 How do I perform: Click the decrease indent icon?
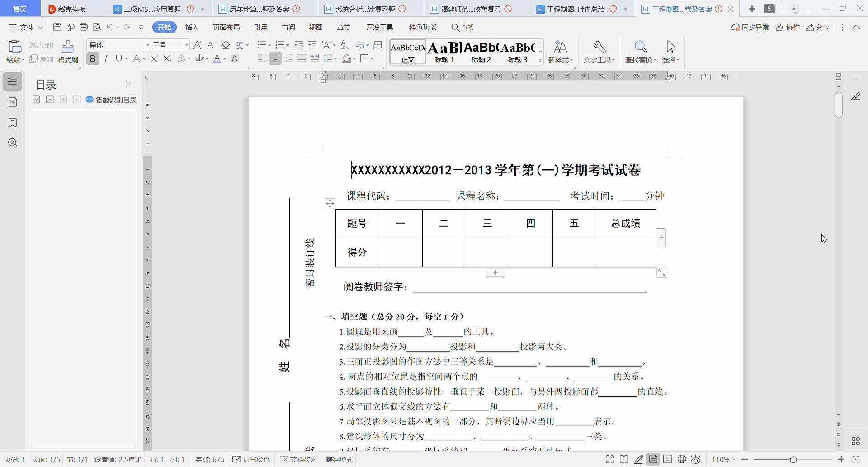299,45
